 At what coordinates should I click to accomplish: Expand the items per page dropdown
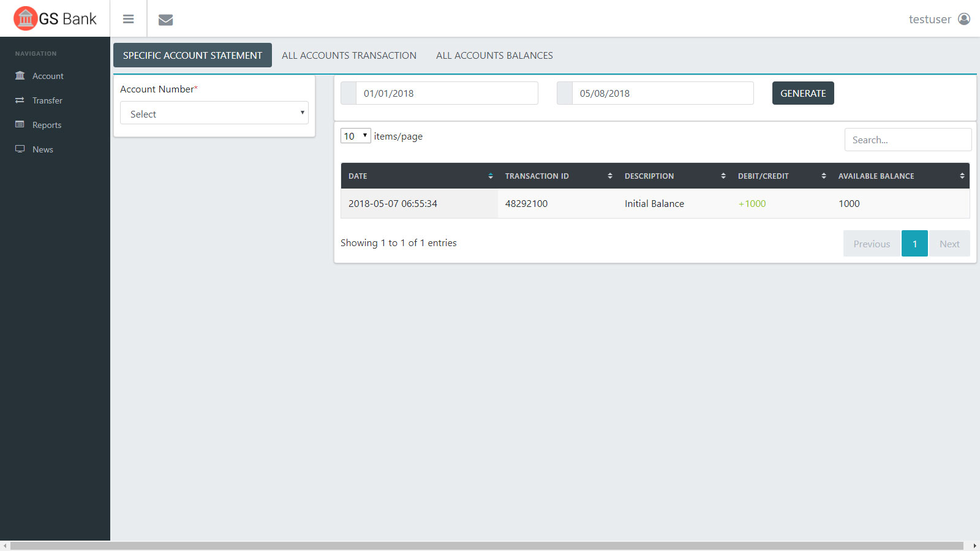pyautogui.click(x=355, y=136)
